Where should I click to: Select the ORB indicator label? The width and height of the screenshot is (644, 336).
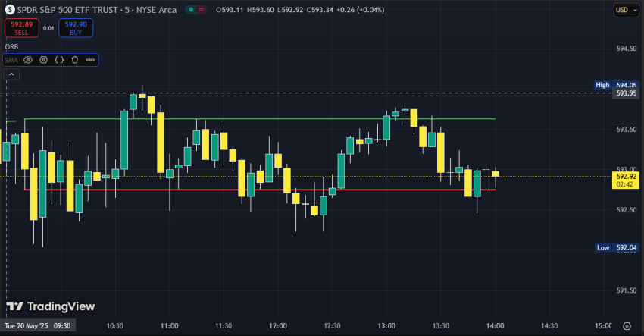click(x=11, y=47)
